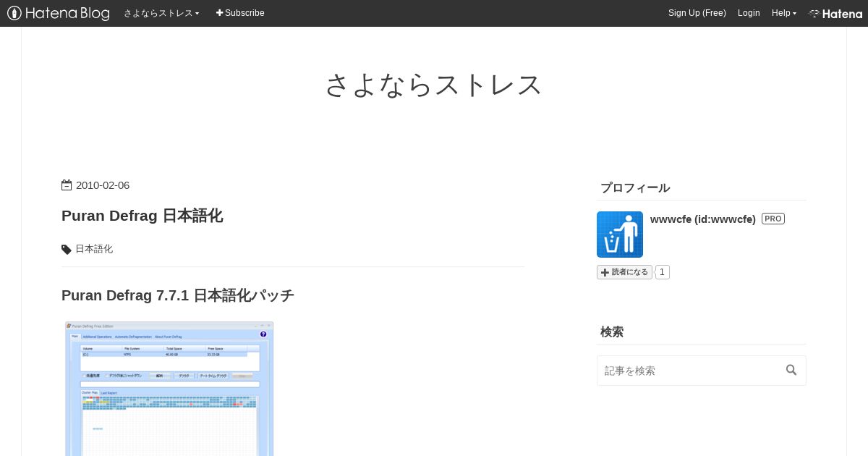Click the reader count badge showing 1
This screenshot has width=868, height=456.
click(662, 272)
